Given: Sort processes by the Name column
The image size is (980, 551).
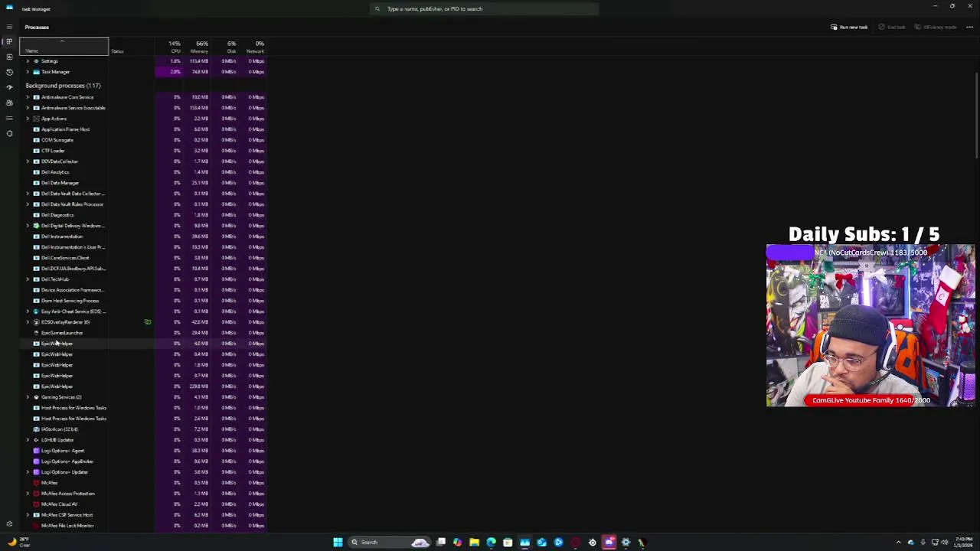Looking at the screenshot, I should (x=64, y=47).
